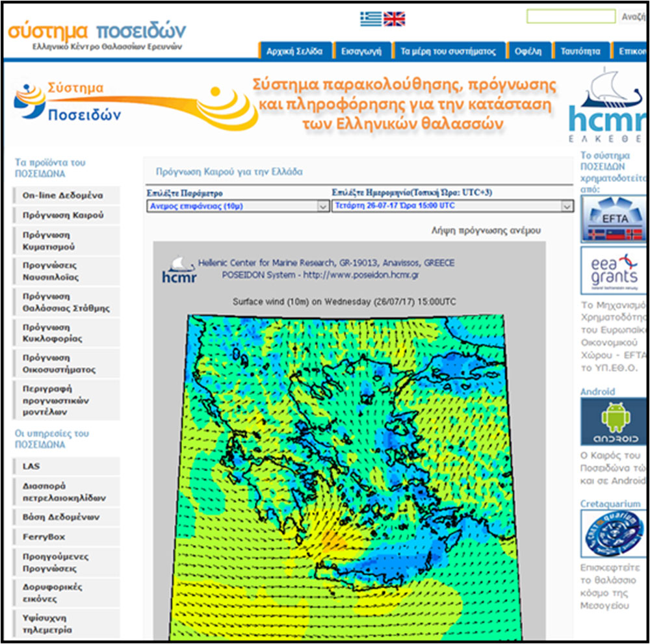Open the EFTA funding logo
650x644 pixels.
[614, 219]
